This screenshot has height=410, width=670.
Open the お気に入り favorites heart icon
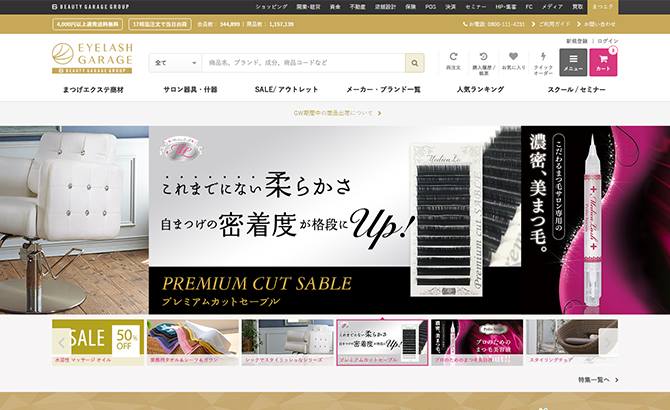coord(514,62)
